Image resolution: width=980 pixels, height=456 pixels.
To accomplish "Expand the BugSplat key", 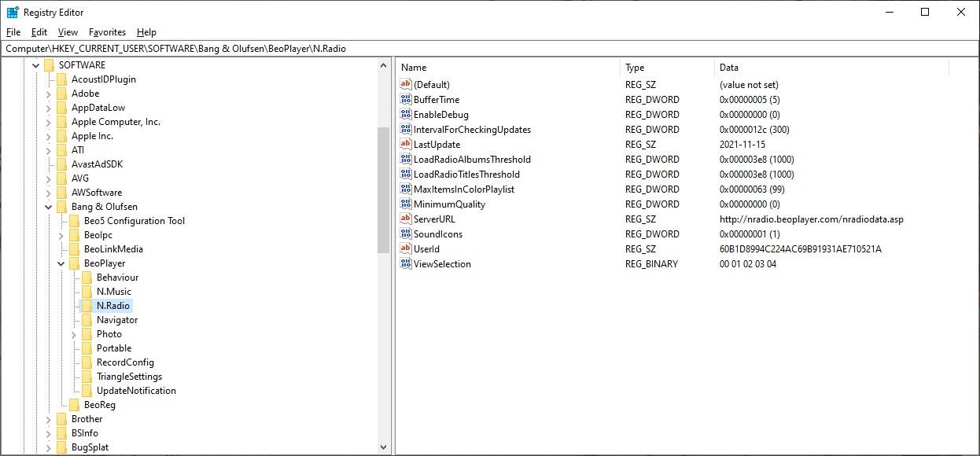I will point(48,447).
